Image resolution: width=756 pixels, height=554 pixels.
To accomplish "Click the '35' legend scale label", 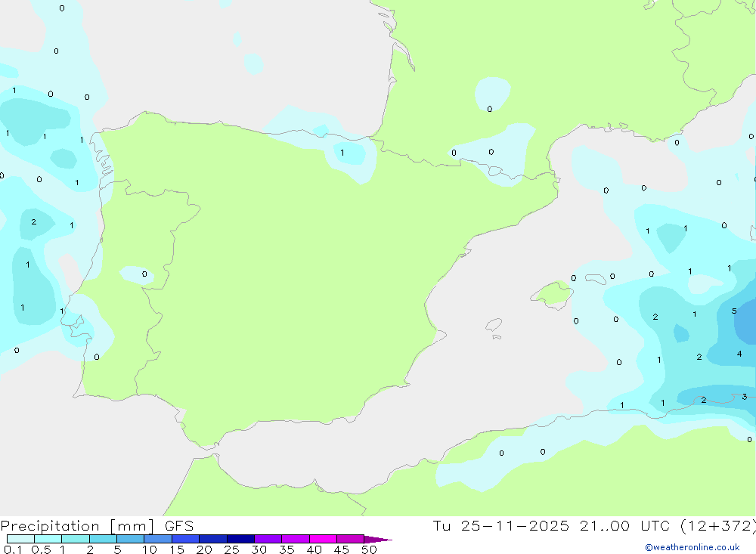I will point(287,549).
